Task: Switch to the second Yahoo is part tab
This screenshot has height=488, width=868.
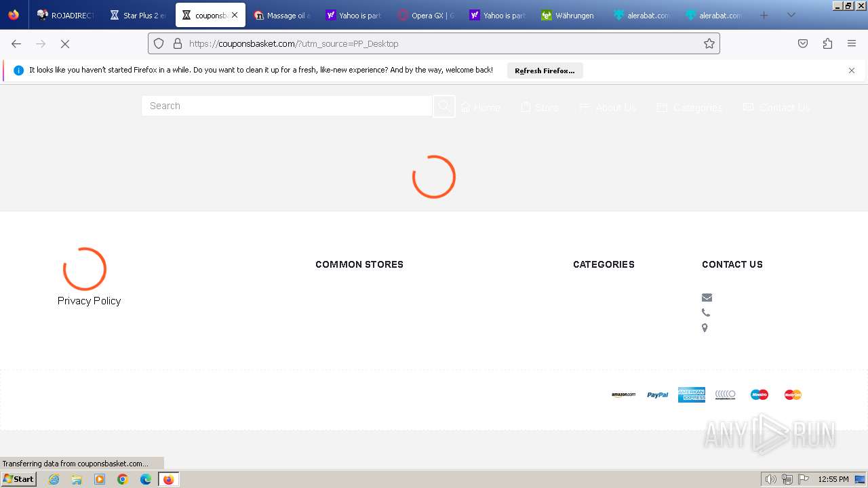Action: pos(497,15)
